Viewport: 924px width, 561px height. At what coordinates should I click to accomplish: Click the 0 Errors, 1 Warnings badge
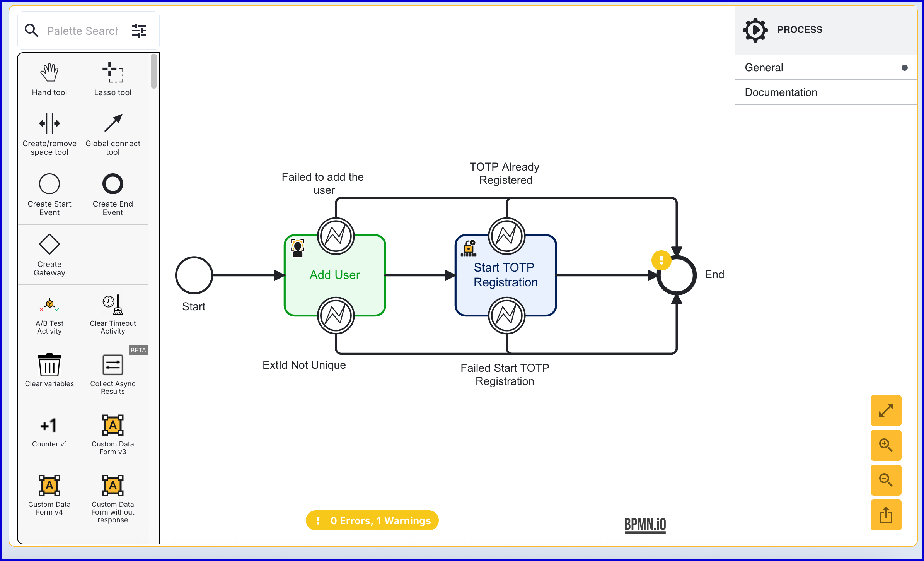coord(372,521)
